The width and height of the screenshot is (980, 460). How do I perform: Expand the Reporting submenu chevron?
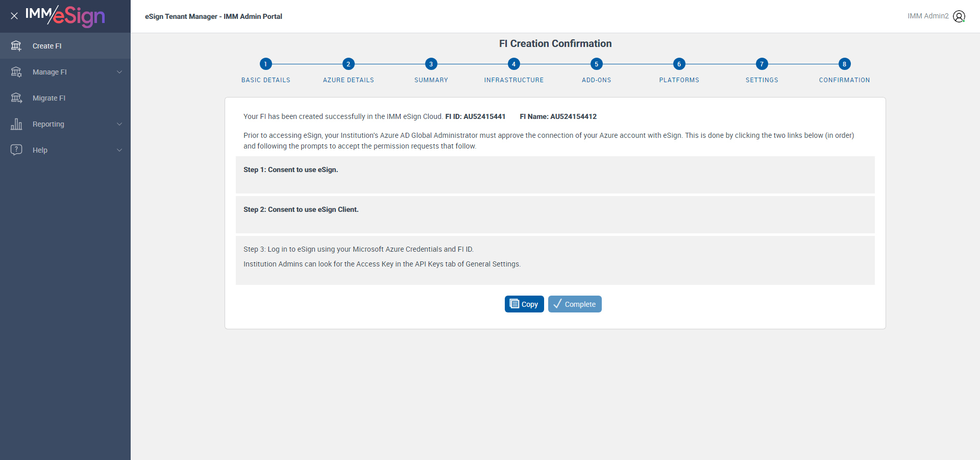tap(119, 124)
